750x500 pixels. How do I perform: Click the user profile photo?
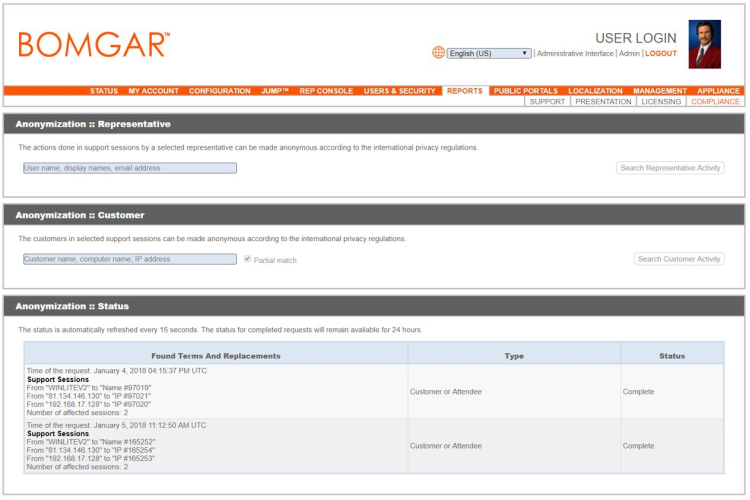tap(704, 44)
